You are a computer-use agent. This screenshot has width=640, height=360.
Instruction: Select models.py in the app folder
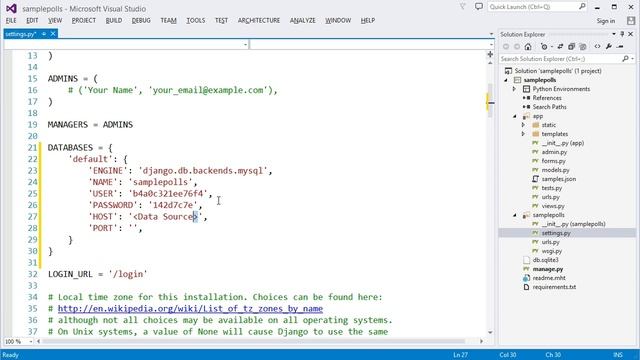coord(555,170)
